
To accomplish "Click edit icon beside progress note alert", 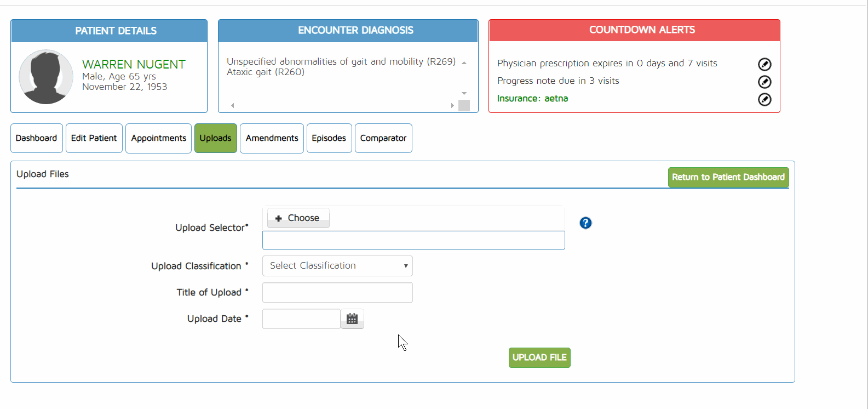I will 764,82.
